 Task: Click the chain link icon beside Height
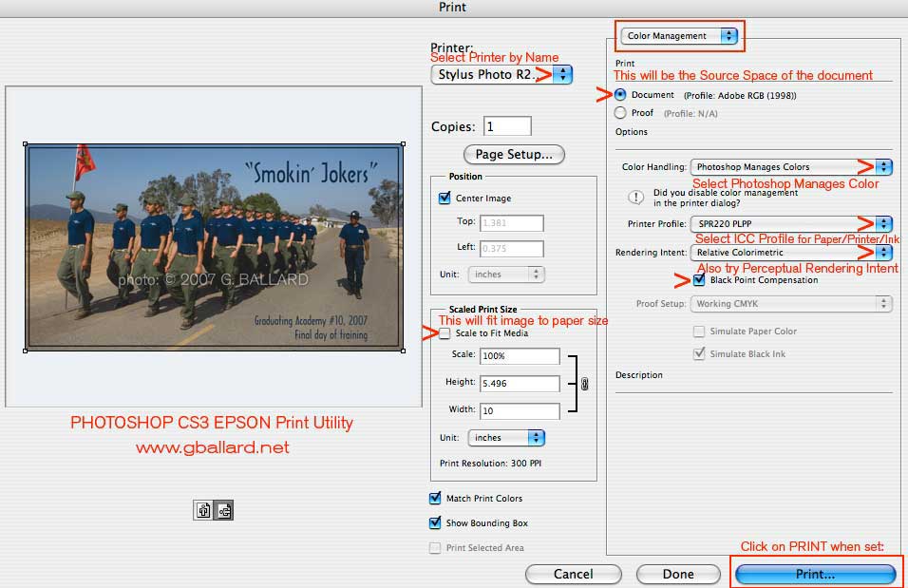[x=584, y=384]
